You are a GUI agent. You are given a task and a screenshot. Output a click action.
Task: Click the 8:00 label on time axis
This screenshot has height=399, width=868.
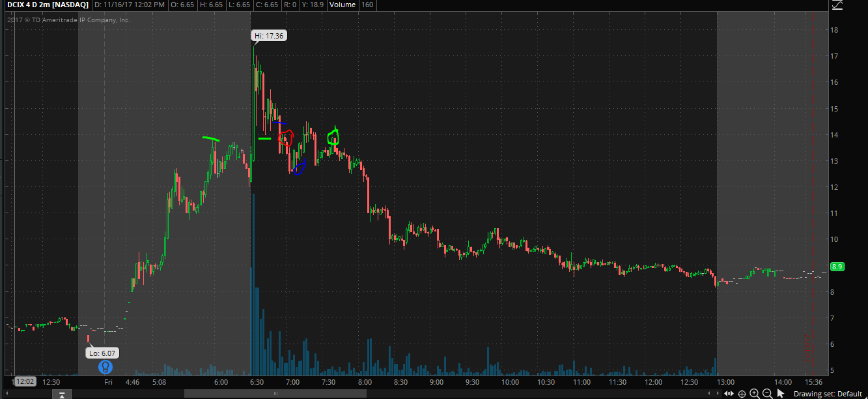(364, 381)
